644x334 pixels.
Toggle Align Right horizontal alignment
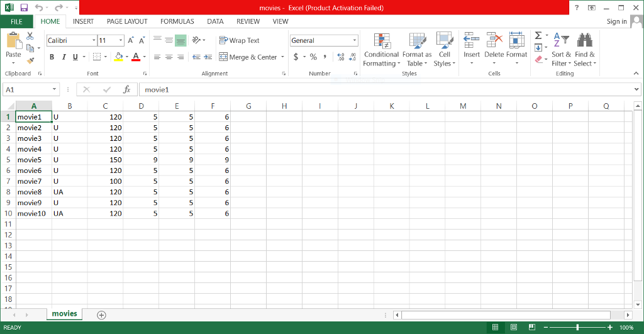pos(180,57)
